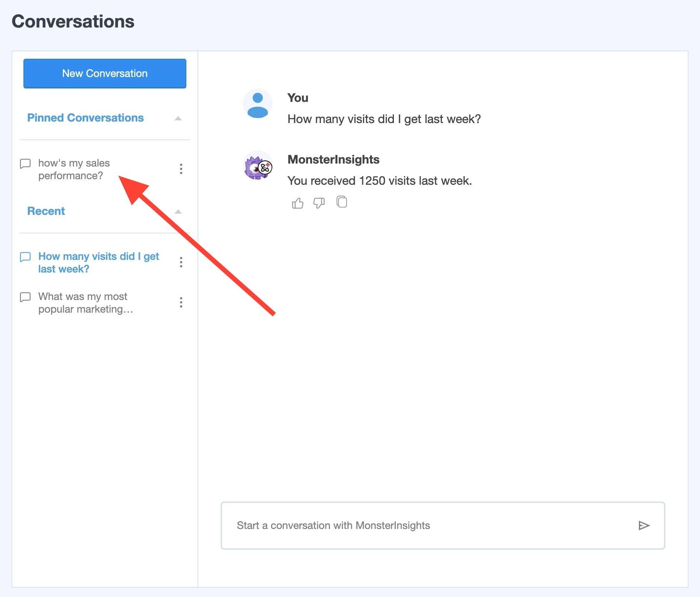Viewport: 700px width, 597px height.
Task: Collapse the Recent section arrow
Action: point(178,212)
